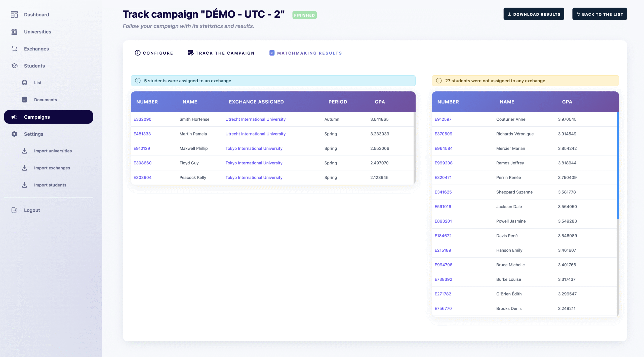This screenshot has width=644, height=357.
Task: Click the Exchanges arrows icon
Action: [x=14, y=49]
